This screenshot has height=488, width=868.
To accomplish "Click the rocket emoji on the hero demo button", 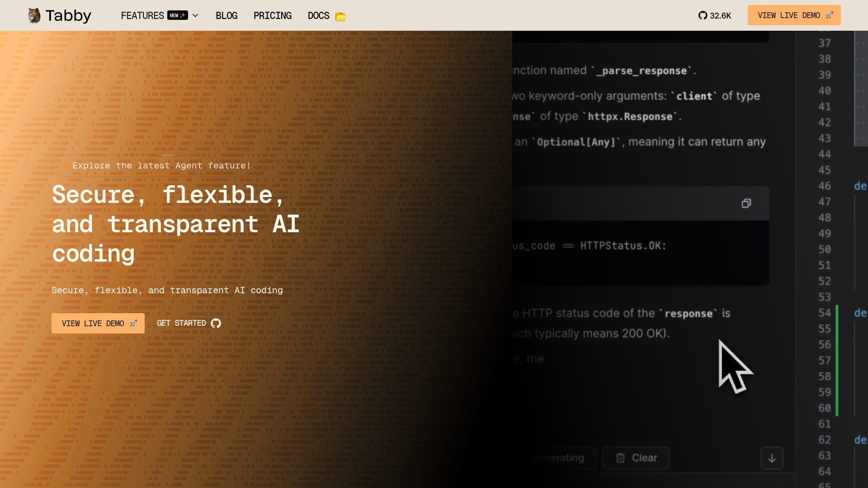I will click(x=133, y=324).
